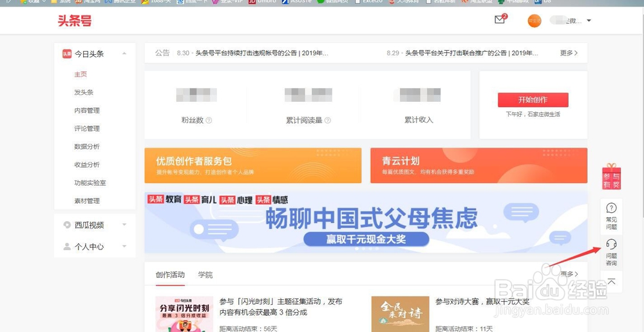Open 数据分析 in the sidebar
The height and width of the screenshot is (332, 644).
pyautogui.click(x=87, y=147)
